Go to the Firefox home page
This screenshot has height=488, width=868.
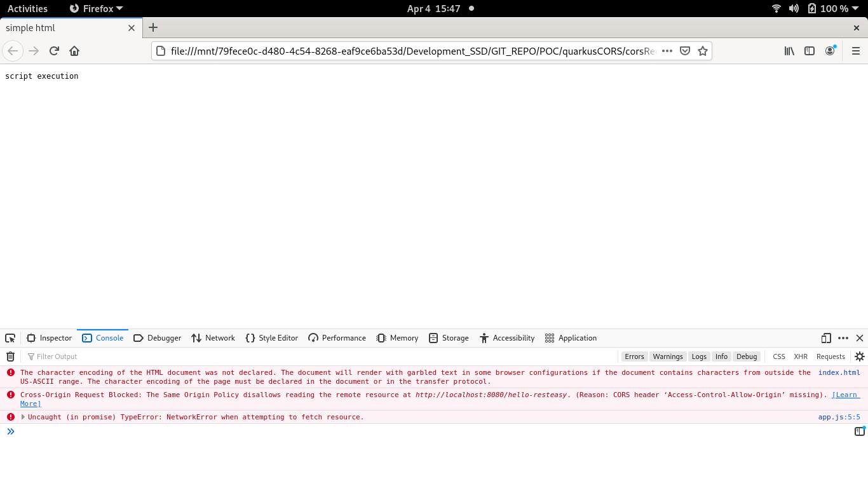click(x=74, y=51)
